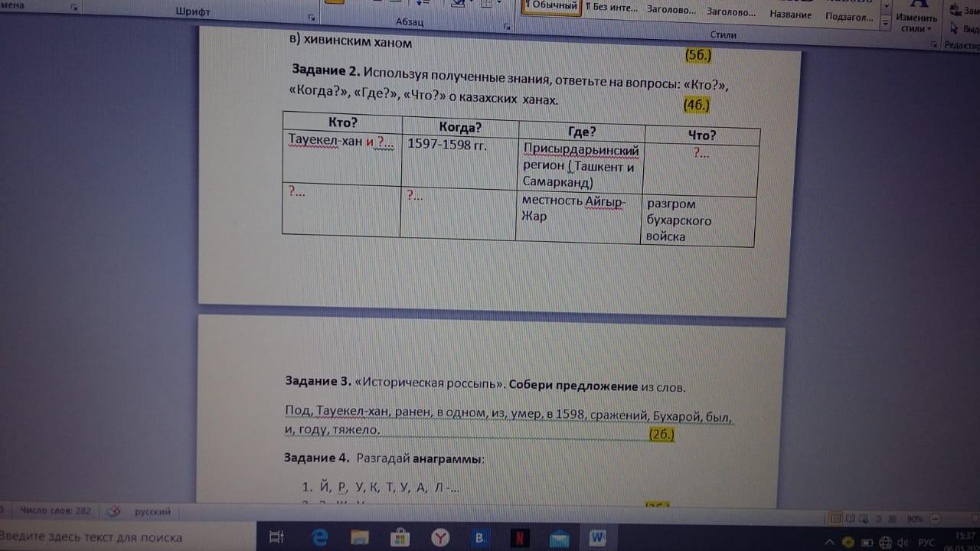Open the Paragraph dialog launcher
Image resolution: width=980 pixels, height=551 pixels.
coord(508,27)
